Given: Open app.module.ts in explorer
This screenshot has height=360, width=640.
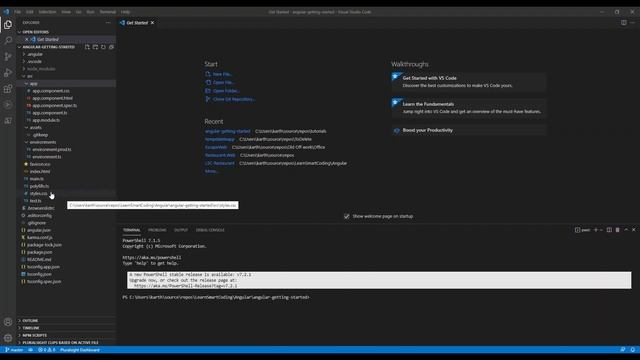Looking at the screenshot, I should coord(46,120).
